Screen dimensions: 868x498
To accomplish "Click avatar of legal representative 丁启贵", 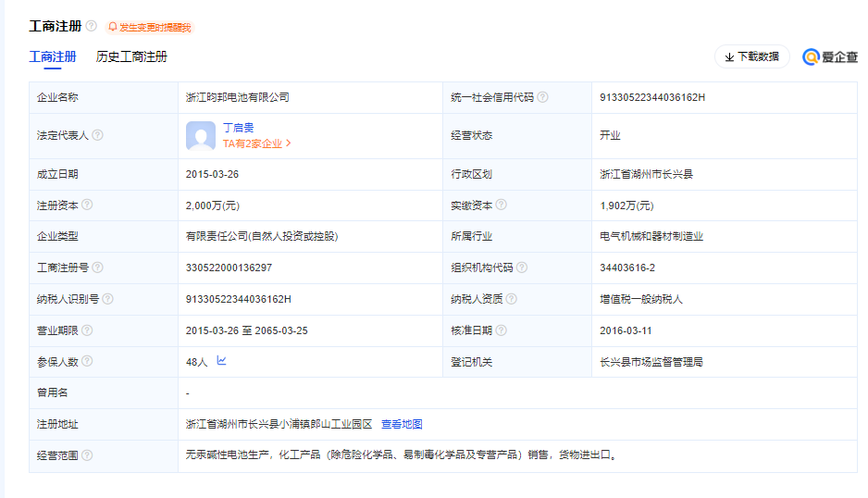I will [201, 136].
